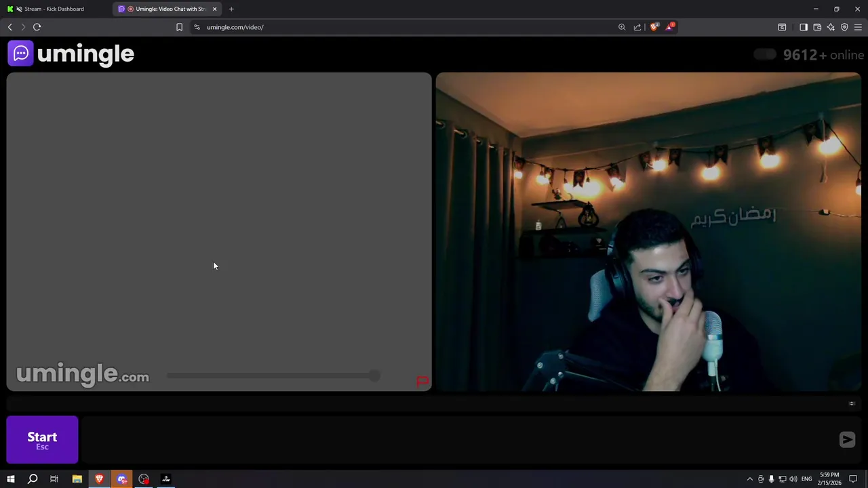Open Discord app on taskbar
This screenshot has width=868, height=488.
click(122, 479)
